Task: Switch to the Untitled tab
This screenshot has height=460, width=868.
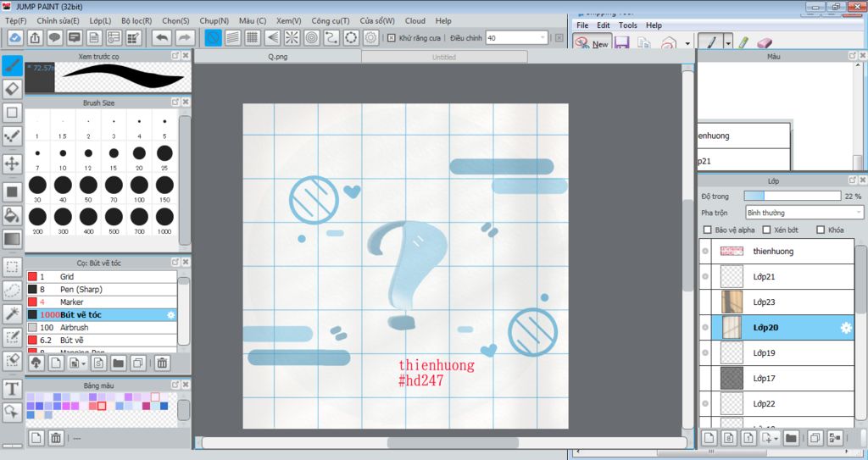Action: coord(444,57)
